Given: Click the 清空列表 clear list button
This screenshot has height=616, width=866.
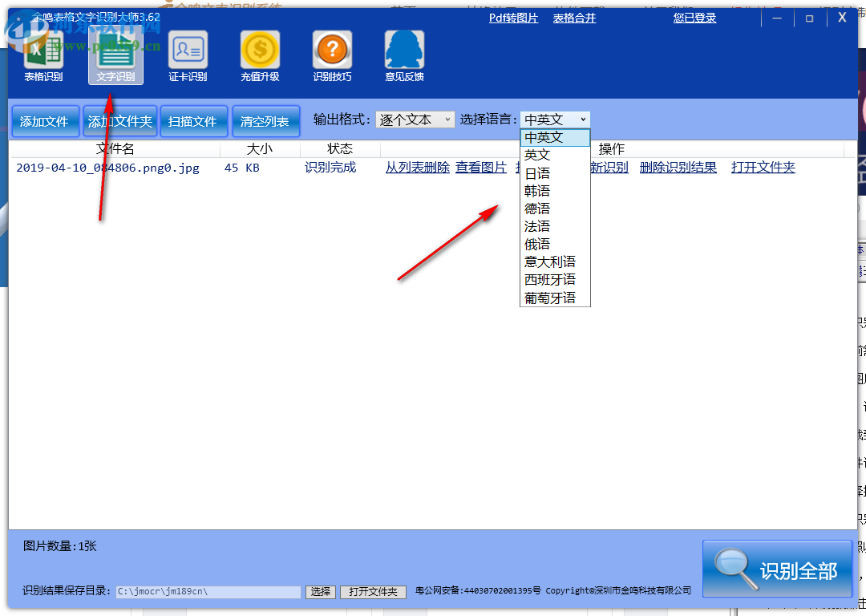Looking at the screenshot, I should (265, 120).
